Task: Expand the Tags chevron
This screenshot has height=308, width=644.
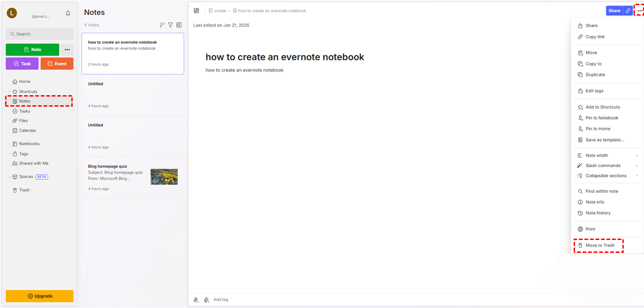Action: 9,154
